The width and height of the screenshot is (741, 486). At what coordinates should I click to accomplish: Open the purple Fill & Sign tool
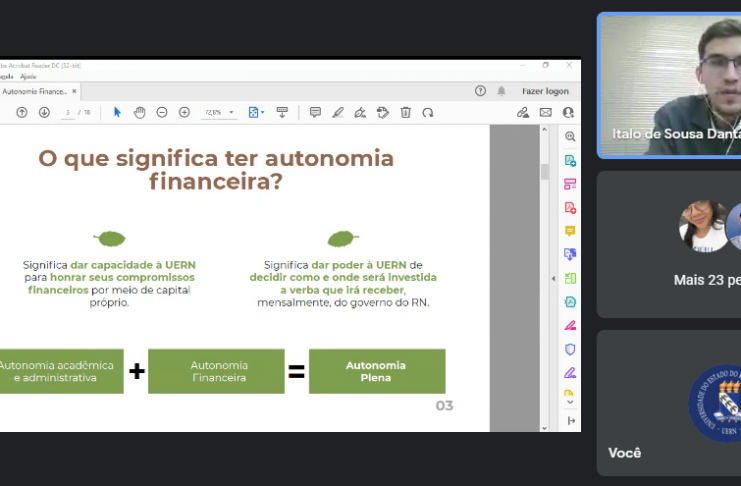click(x=570, y=373)
